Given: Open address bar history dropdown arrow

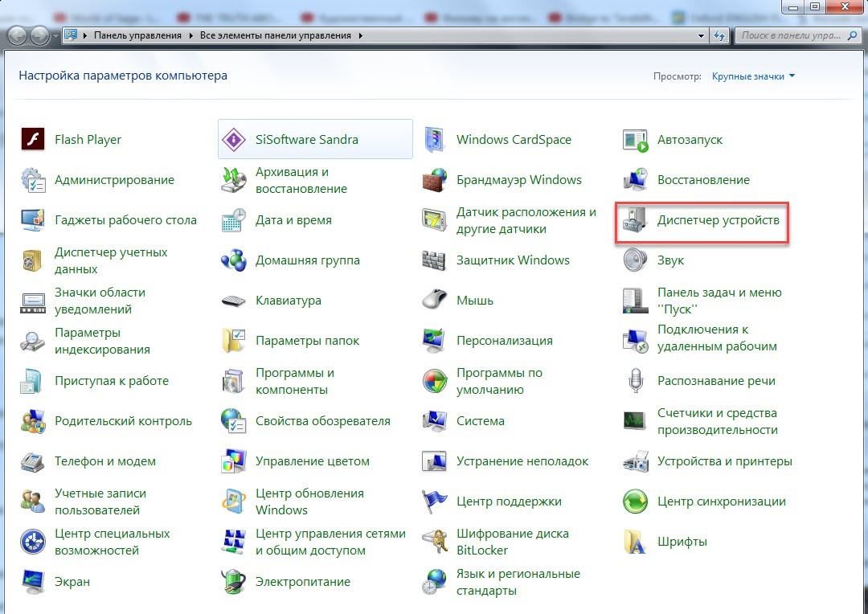Looking at the screenshot, I should coord(702,36).
